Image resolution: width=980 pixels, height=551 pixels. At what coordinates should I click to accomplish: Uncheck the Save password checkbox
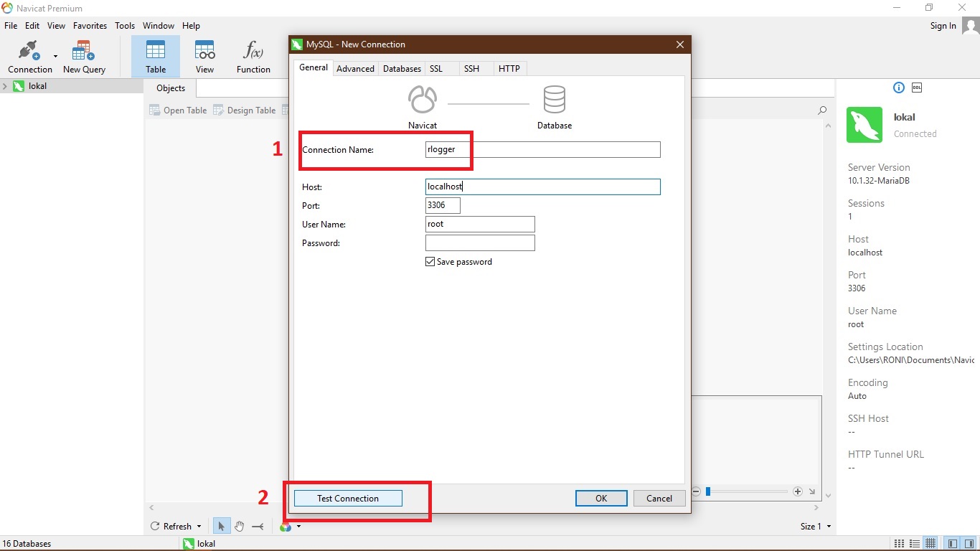click(429, 261)
